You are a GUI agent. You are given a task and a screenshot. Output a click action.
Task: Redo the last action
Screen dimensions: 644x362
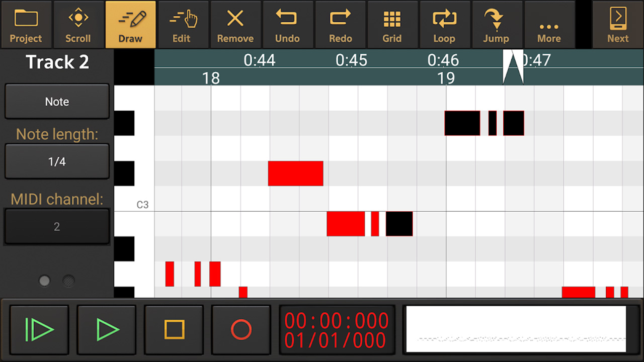[x=340, y=24]
